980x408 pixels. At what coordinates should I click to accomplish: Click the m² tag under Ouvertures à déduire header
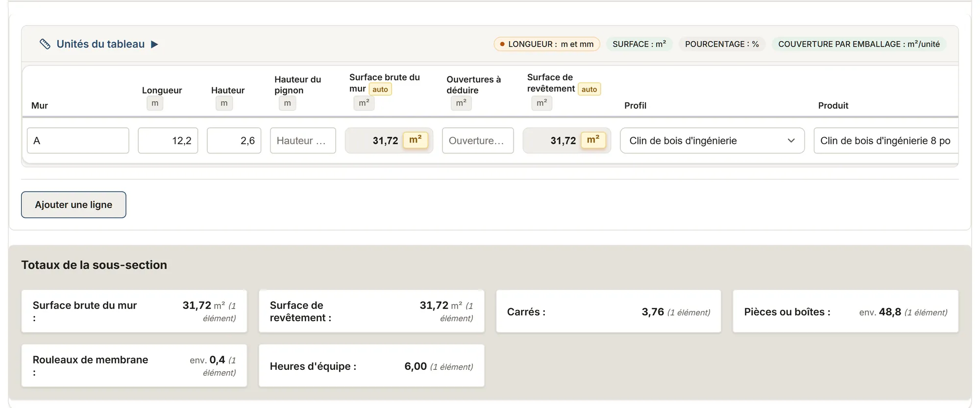tap(461, 103)
